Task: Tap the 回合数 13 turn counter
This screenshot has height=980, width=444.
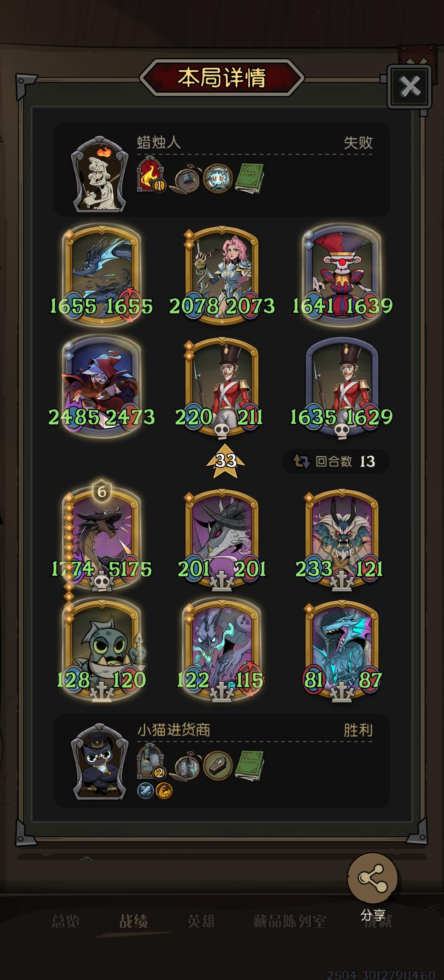Action: [336, 461]
